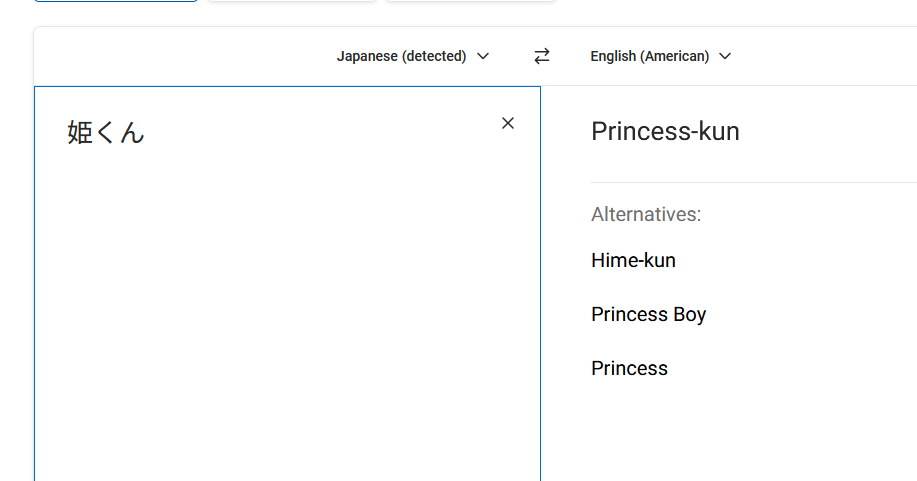
Task: Click the main translation Princess-kun
Action: 665,131
